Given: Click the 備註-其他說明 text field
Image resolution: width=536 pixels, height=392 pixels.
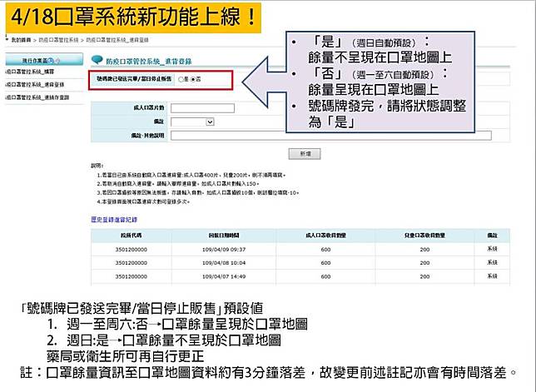Looking at the screenshot, I should tap(331, 136).
